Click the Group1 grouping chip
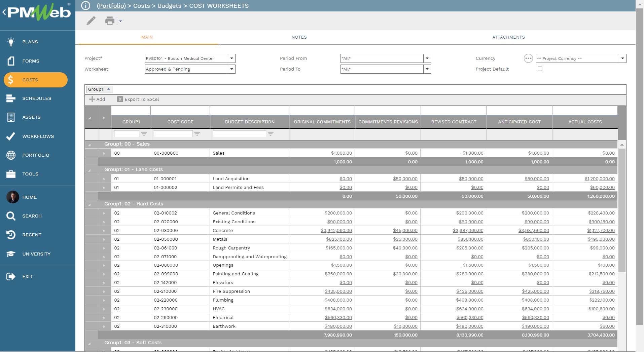 (x=99, y=89)
